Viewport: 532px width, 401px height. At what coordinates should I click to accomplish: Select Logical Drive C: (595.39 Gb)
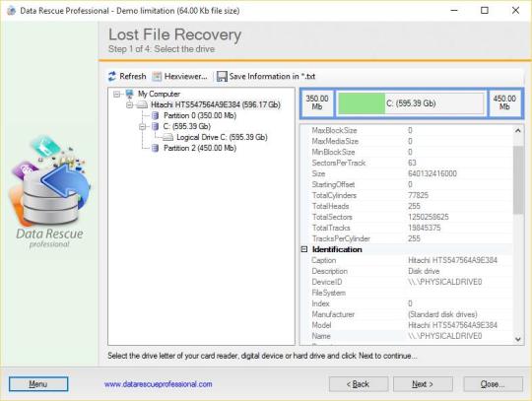pyautogui.click(x=222, y=137)
